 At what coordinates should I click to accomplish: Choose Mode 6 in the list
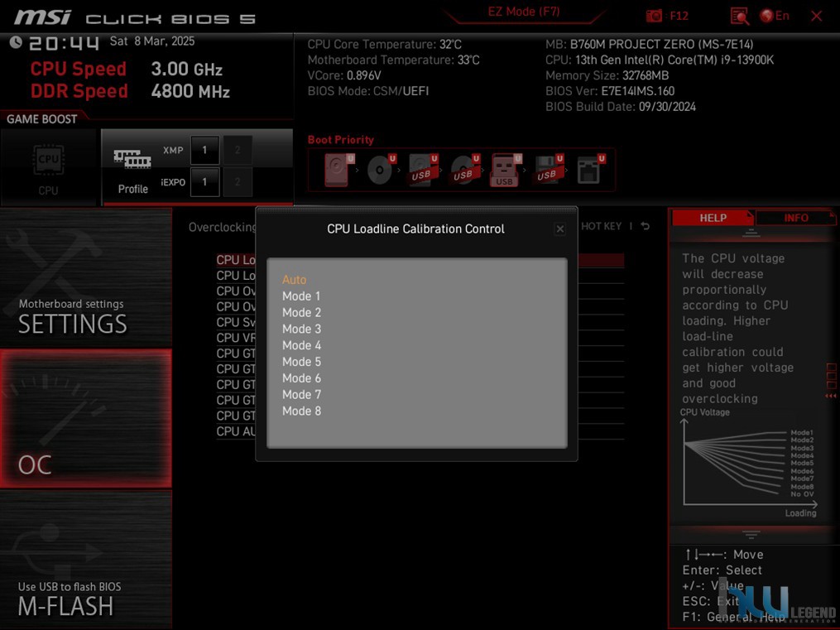tap(301, 378)
